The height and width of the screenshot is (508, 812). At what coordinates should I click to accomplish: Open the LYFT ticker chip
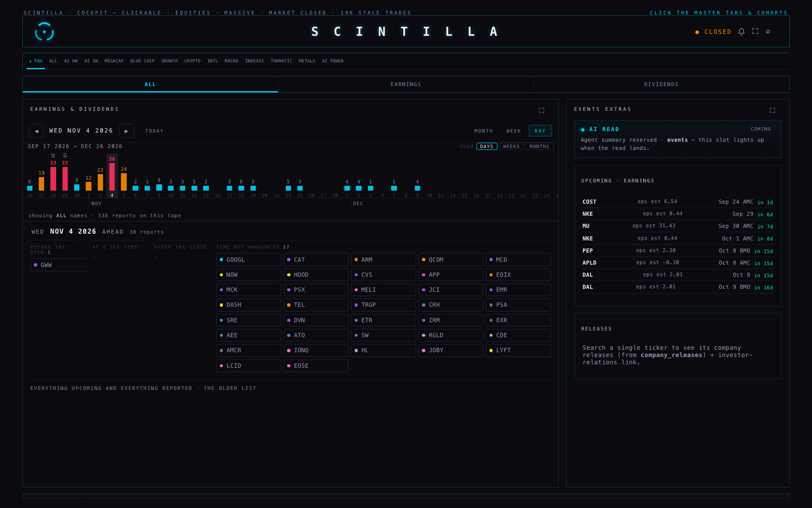click(518, 350)
